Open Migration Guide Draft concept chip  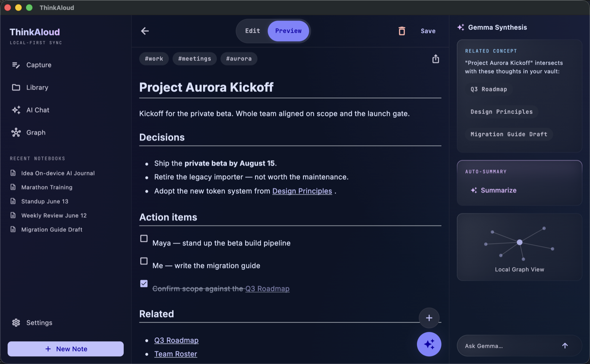[x=509, y=134]
